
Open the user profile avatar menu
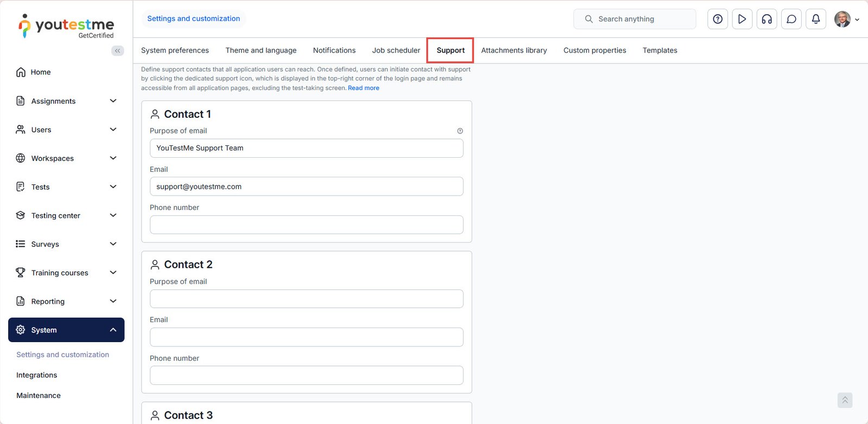coord(846,19)
